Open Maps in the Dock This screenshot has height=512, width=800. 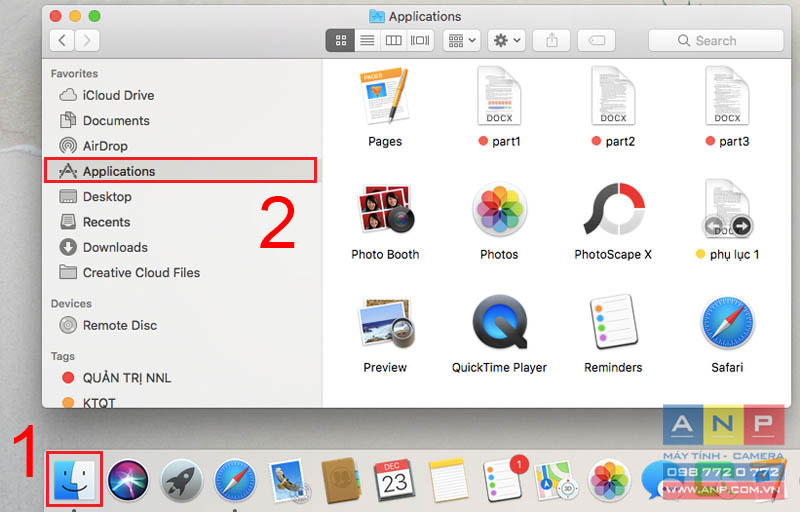tap(555, 480)
